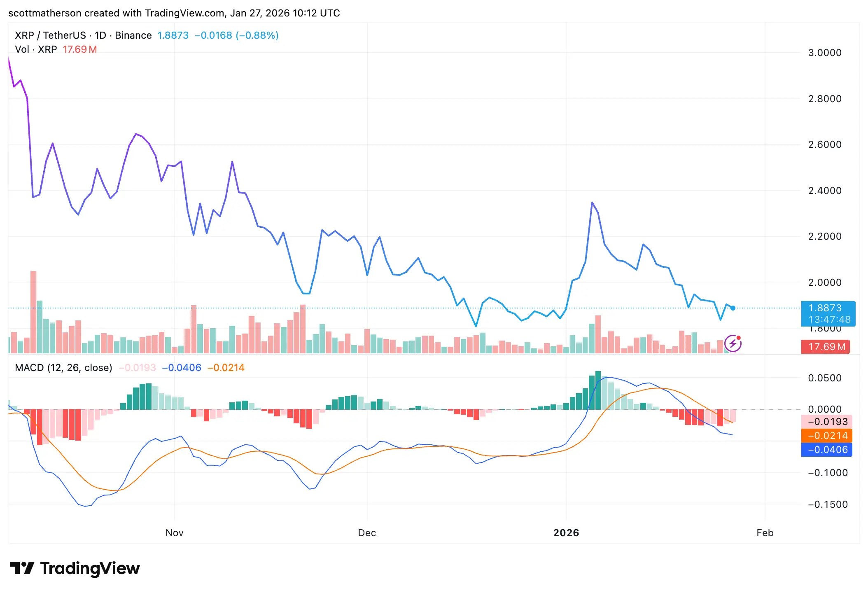The image size is (868, 593).
Task: Select the Binance exchange label
Action: (133, 35)
